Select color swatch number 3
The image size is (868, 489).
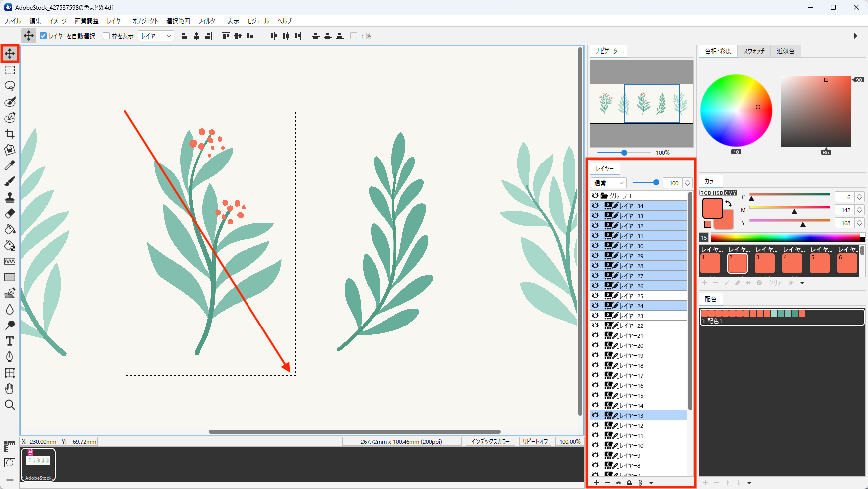coord(764,263)
